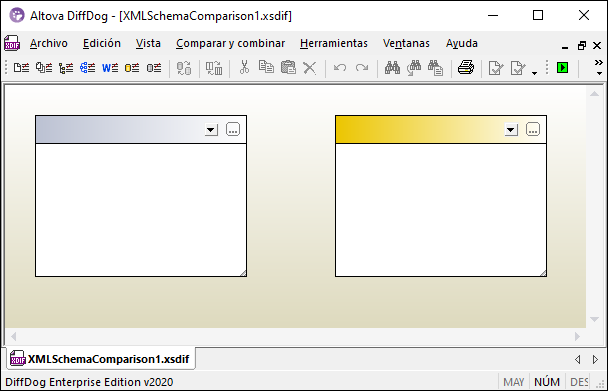Screen dimensions: 608x391
Task: Click the right component browse (...) button
Action: pyautogui.click(x=533, y=130)
